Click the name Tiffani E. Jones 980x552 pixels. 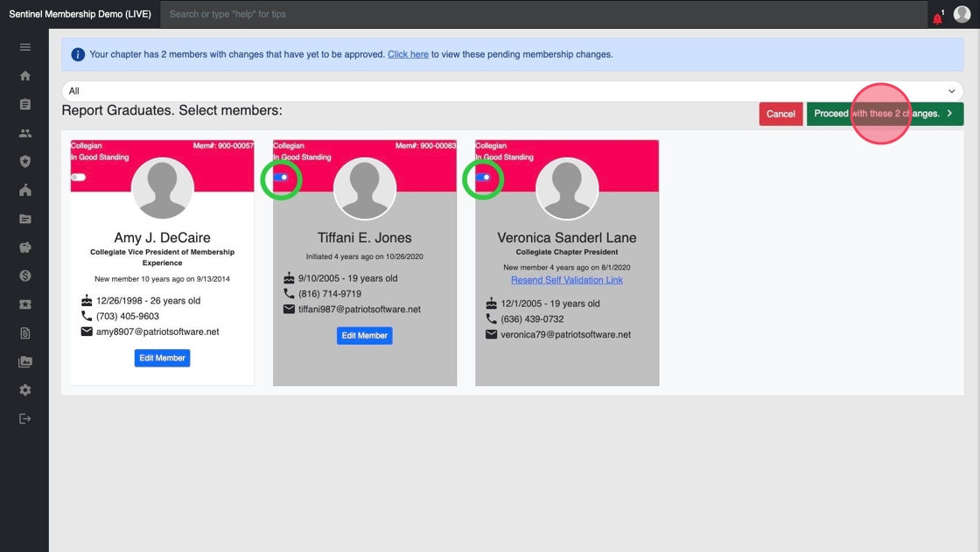[364, 238]
